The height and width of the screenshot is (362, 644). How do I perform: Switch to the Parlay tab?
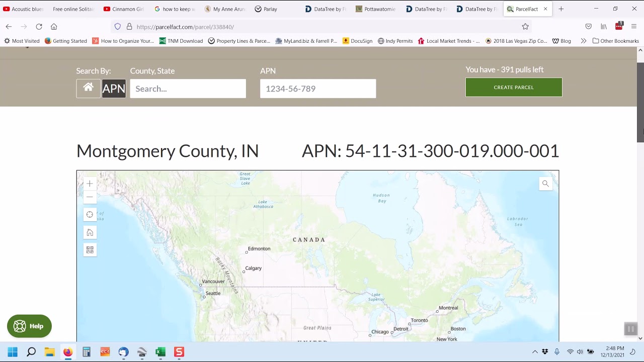coord(275,9)
